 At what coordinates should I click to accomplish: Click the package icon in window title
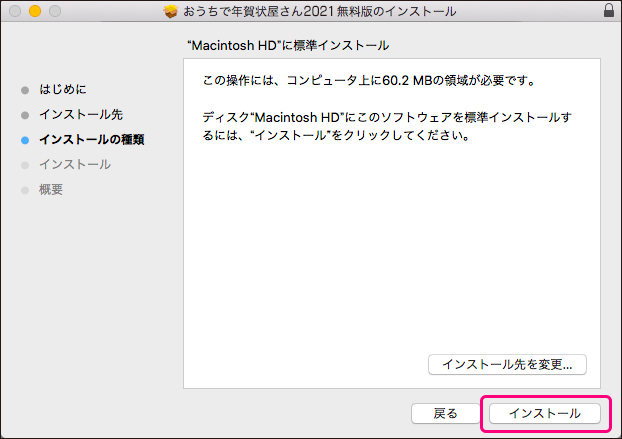(x=171, y=11)
